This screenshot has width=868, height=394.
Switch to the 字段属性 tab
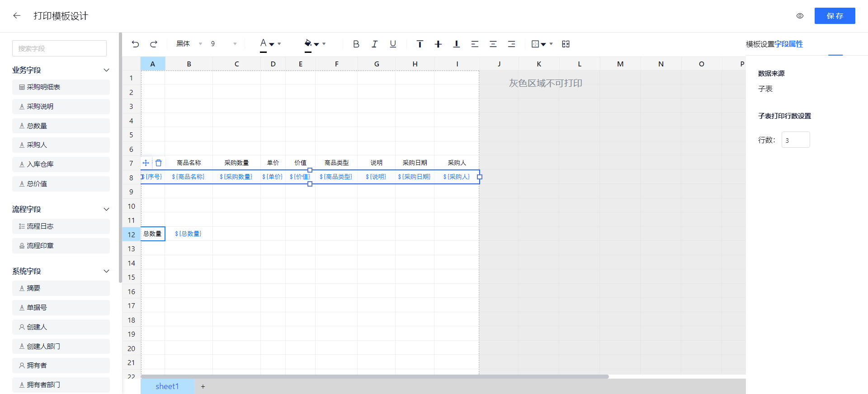click(x=789, y=44)
